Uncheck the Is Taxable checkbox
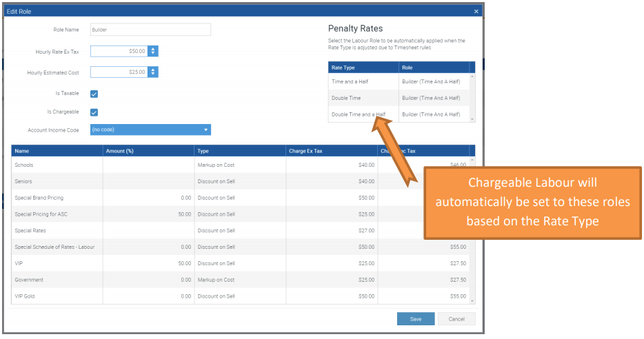The width and height of the screenshot is (644, 339). pos(94,94)
